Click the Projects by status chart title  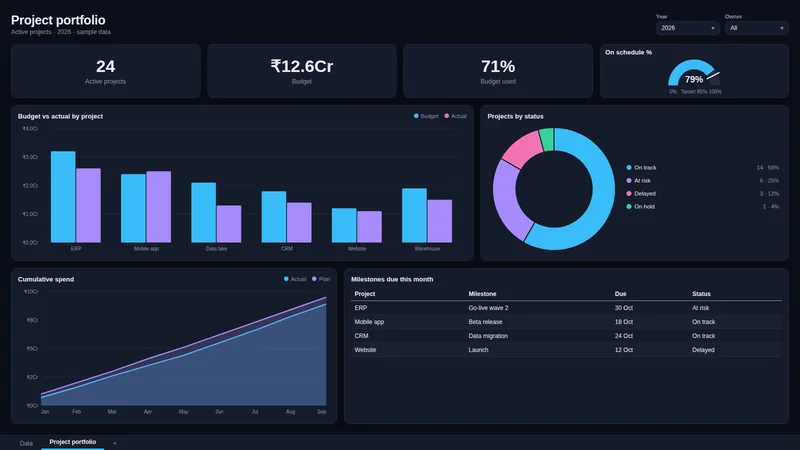point(515,116)
